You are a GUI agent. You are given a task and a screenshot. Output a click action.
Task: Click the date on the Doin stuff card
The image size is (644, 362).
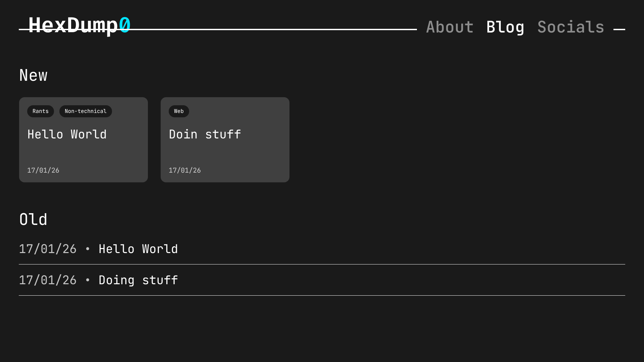click(185, 170)
